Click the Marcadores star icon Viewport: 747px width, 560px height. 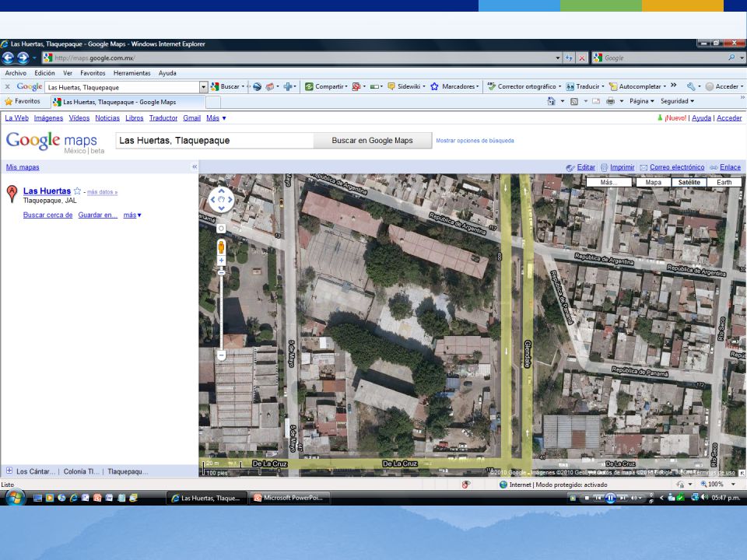coord(434,86)
